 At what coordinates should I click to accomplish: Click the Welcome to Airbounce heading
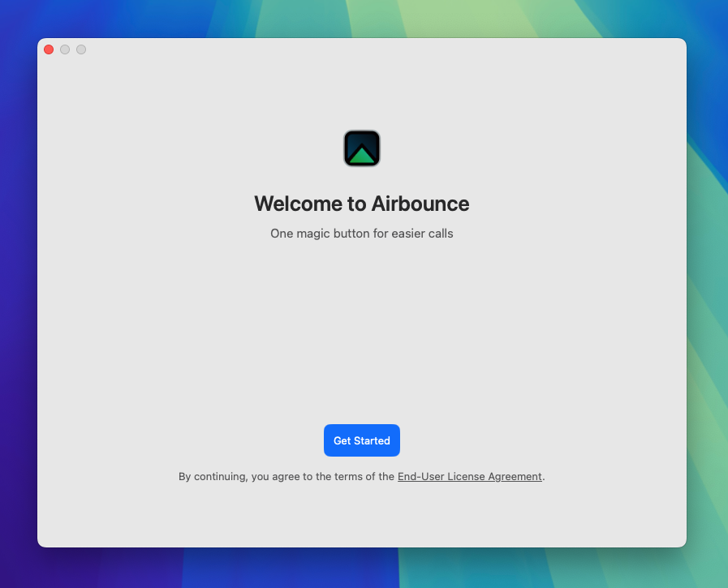click(x=361, y=204)
